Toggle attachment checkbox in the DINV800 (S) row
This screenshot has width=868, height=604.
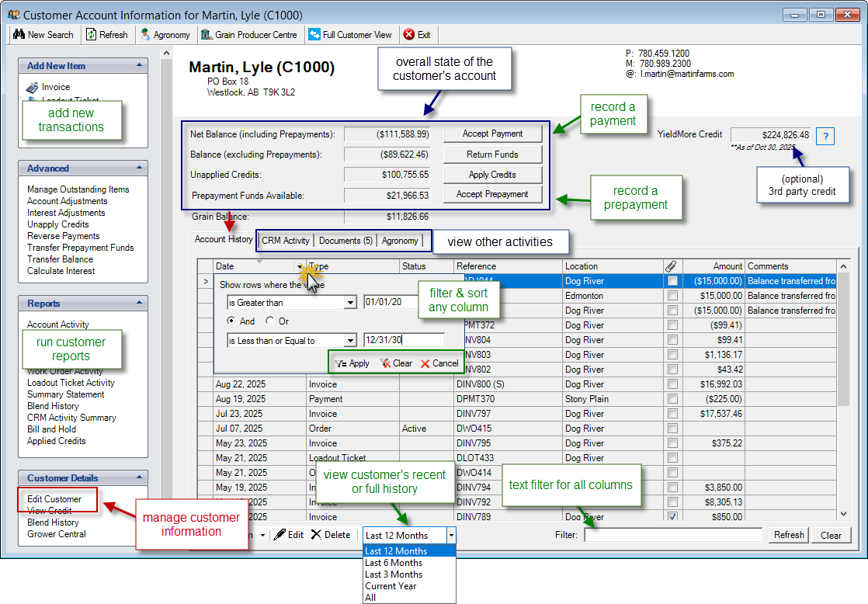point(672,384)
